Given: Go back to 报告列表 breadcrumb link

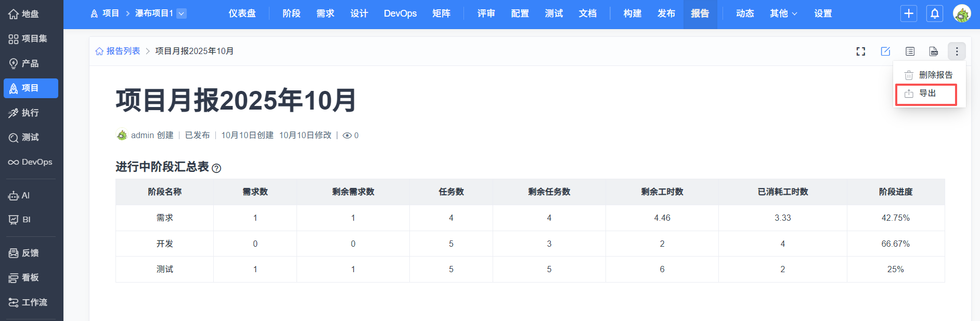Looking at the screenshot, I should [x=123, y=51].
